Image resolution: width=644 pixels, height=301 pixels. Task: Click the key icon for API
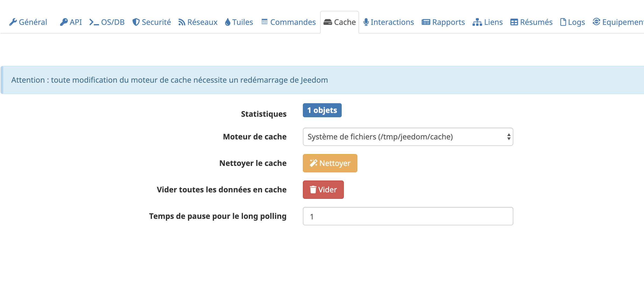click(x=64, y=22)
